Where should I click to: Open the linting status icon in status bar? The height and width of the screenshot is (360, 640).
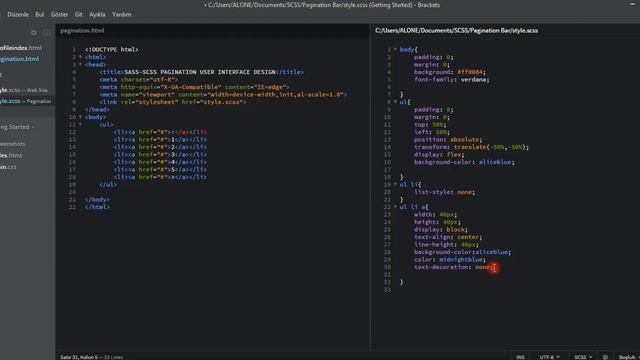[x=605, y=357]
